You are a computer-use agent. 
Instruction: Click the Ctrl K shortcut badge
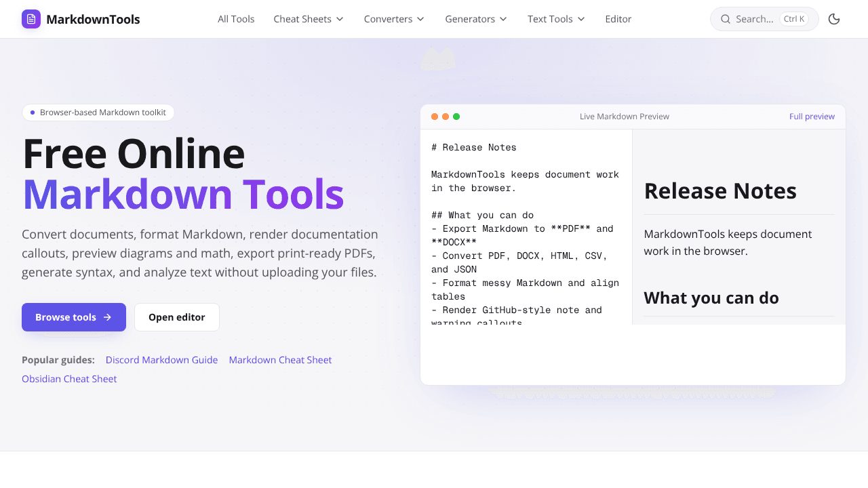pyautogui.click(x=794, y=19)
